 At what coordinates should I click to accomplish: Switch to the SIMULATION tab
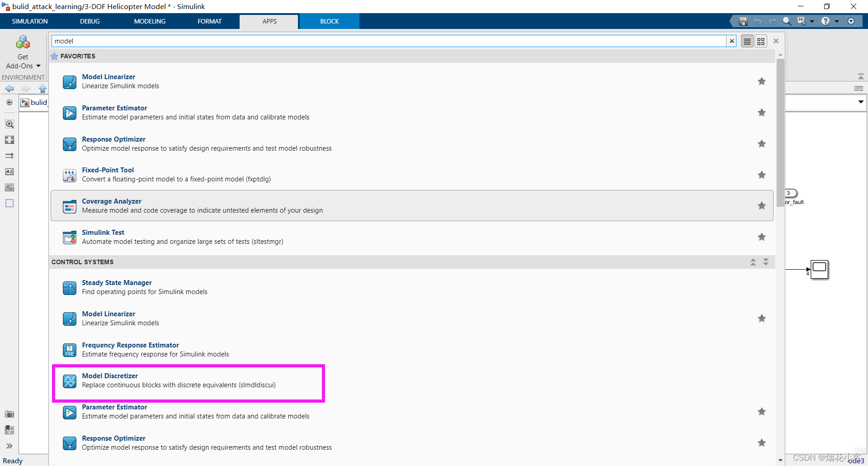30,21
